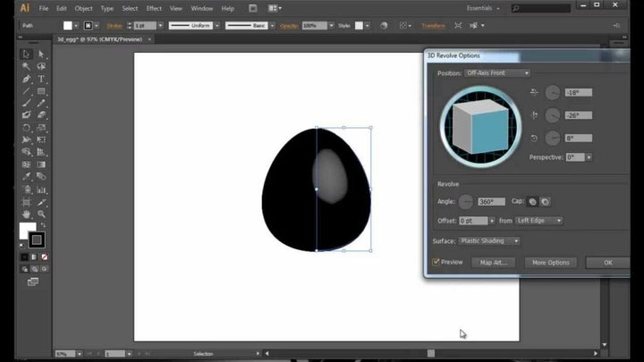Open the Surface shading dropdown
The image size is (644, 362).
click(489, 240)
